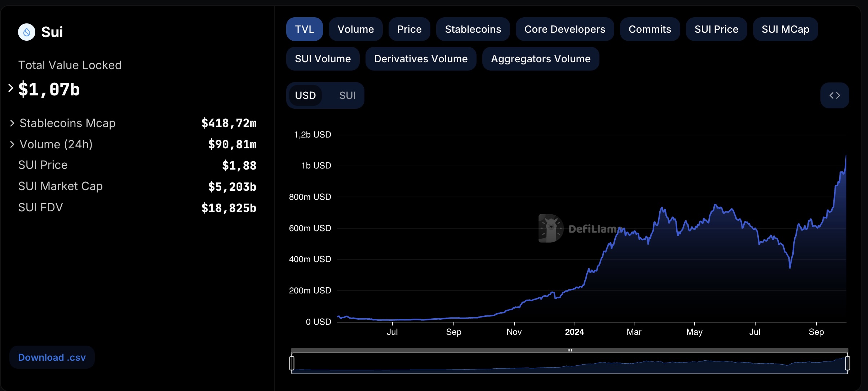The width and height of the screenshot is (868, 391).
Task: Click the mini overview chart area
Action: pyautogui.click(x=570, y=363)
